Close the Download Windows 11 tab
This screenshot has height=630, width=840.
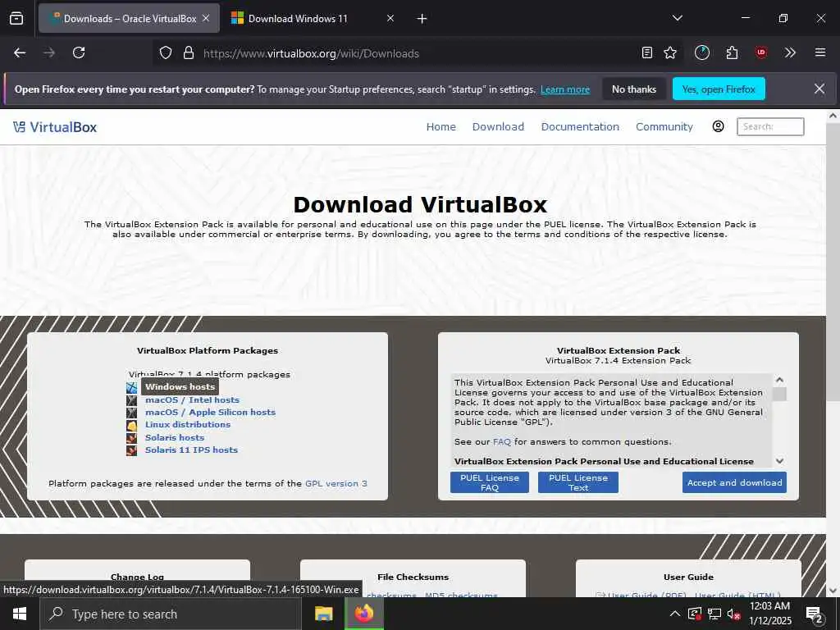coord(390,18)
